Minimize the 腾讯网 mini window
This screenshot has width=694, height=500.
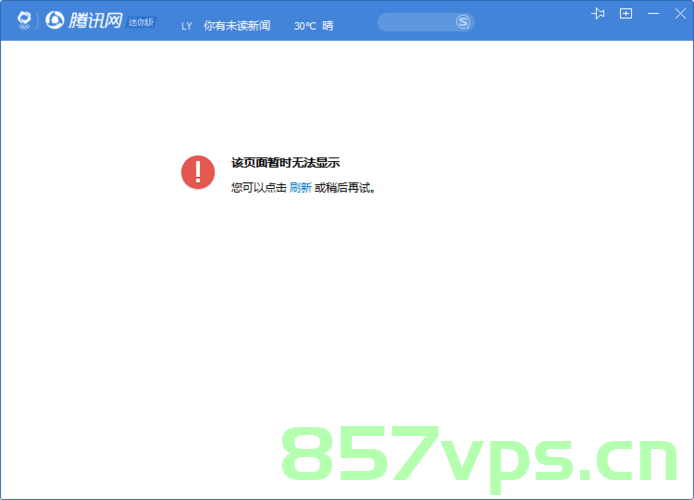click(x=653, y=14)
